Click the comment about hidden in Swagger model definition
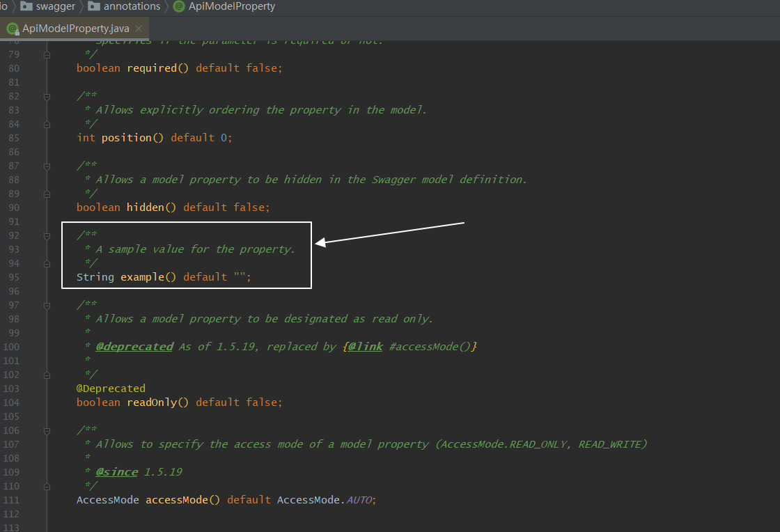Viewport: 780px width, 532px height. coord(311,180)
